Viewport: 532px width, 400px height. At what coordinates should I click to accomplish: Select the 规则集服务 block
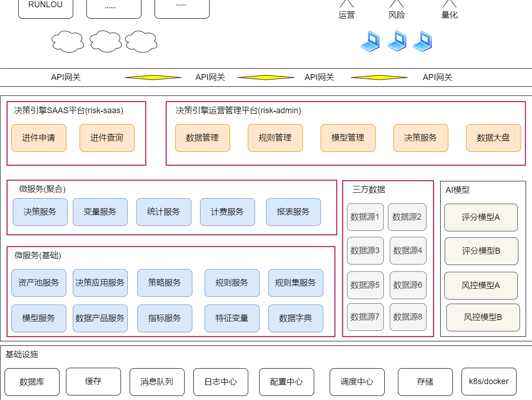296,283
